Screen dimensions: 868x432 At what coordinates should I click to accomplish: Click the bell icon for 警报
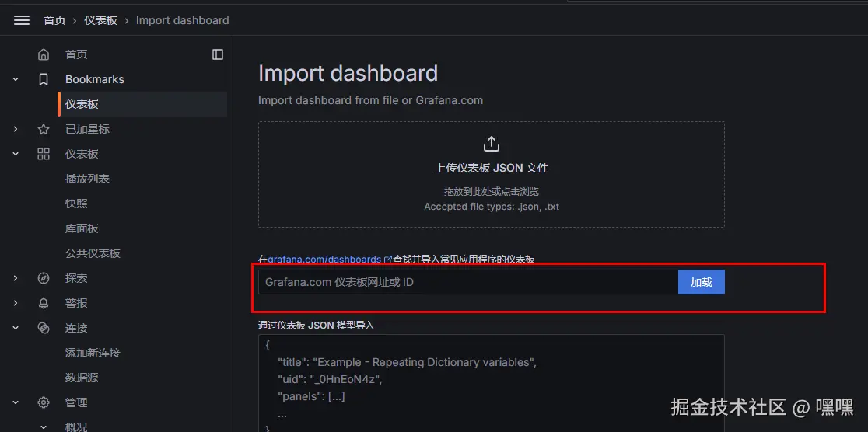[44, 303]
